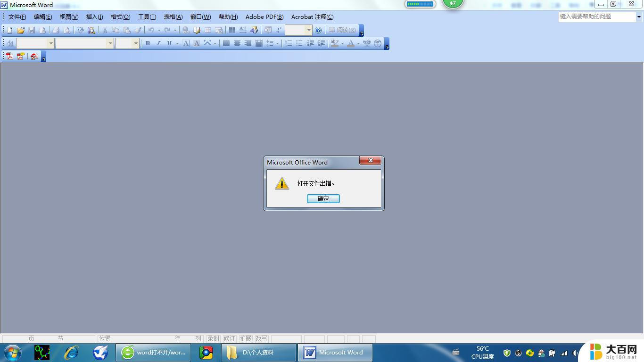Toggle Distributed alignment
This screenshot has width=644, height=362.
pyautogui.click(x=259, y=43)
